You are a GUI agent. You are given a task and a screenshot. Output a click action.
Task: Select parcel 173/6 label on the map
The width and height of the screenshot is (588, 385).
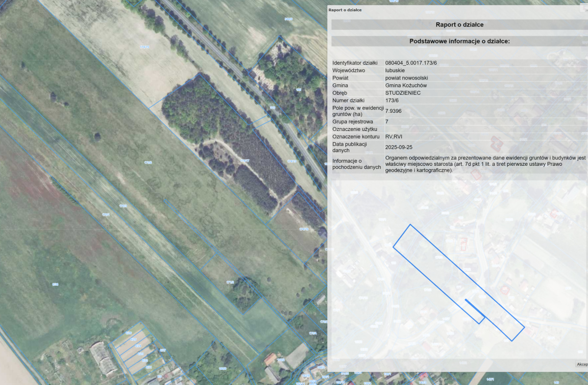click(x=147, y=162)
